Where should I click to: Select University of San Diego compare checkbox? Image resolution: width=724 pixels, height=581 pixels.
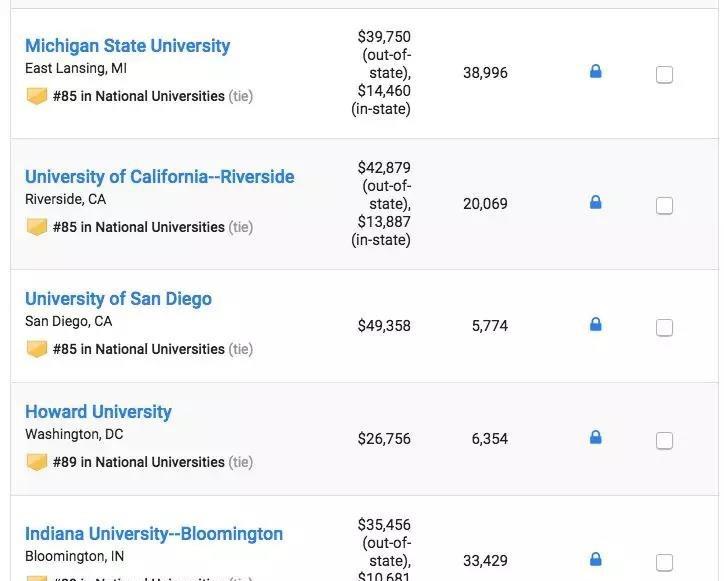click(664, 328)
